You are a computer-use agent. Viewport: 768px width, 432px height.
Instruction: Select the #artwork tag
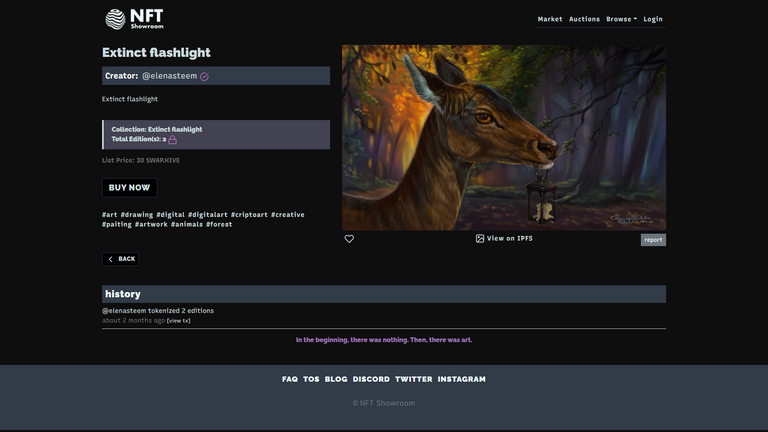click(151, 224)
